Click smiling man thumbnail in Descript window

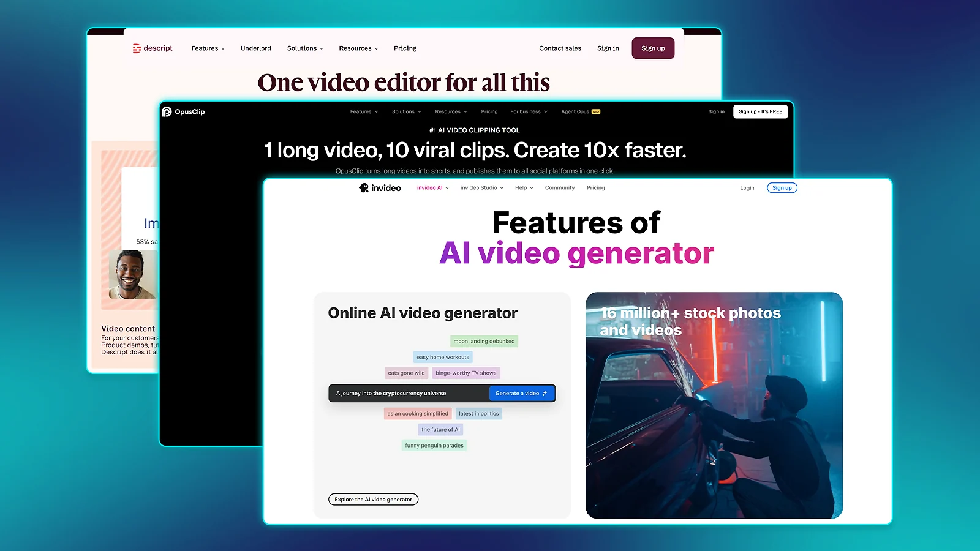[x=134, y=274]
